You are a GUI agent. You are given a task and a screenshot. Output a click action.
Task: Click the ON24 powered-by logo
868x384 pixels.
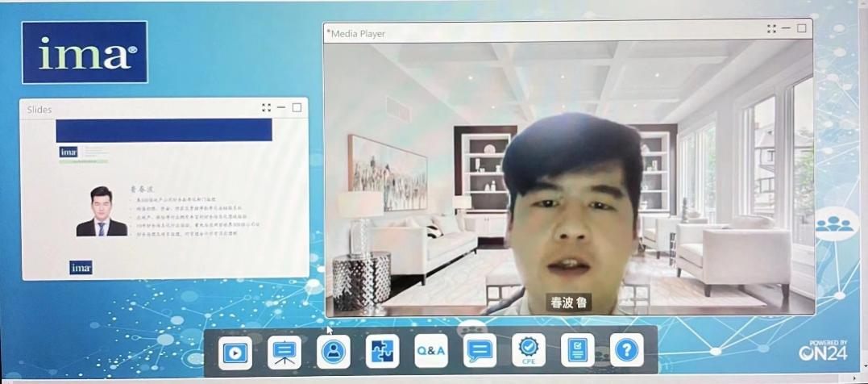[823, 351]
